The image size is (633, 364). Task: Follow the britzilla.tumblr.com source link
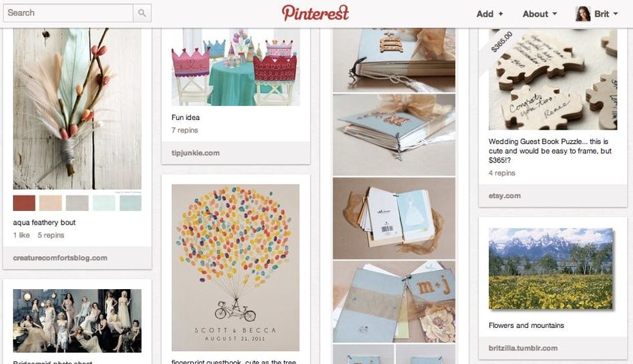pyautogui.click(x=523, y=348)
